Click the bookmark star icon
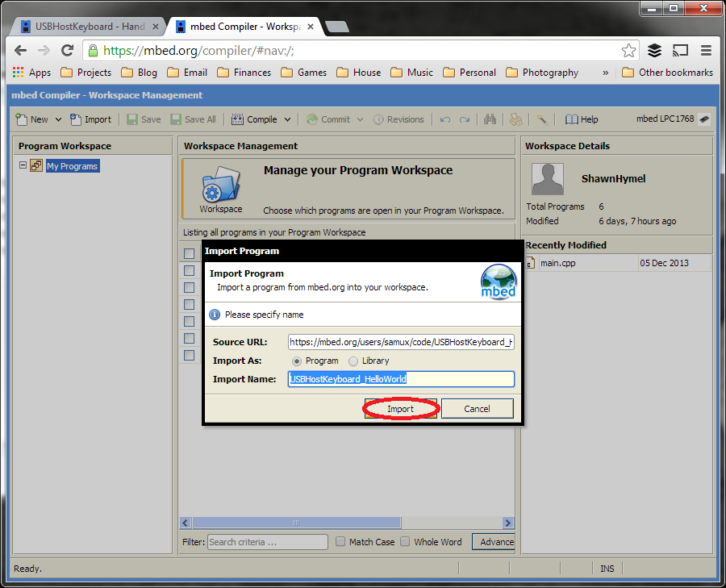 [628, 51]
